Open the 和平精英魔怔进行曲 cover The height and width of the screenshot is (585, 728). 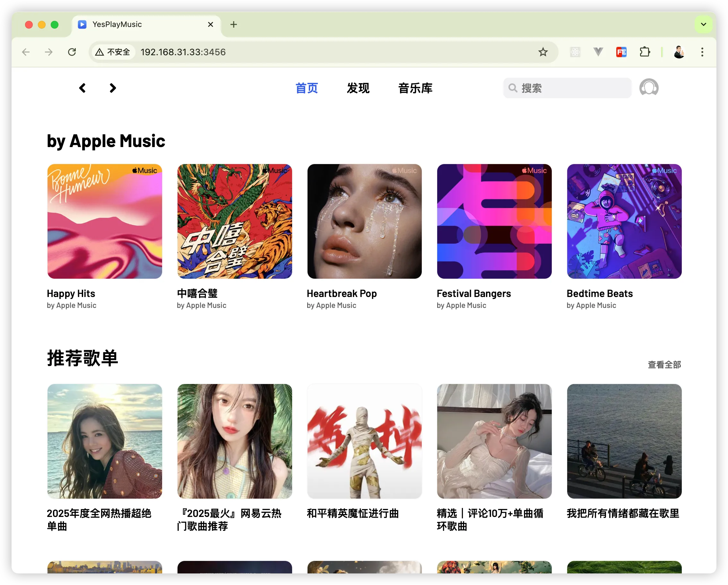[x=364, y=441]
